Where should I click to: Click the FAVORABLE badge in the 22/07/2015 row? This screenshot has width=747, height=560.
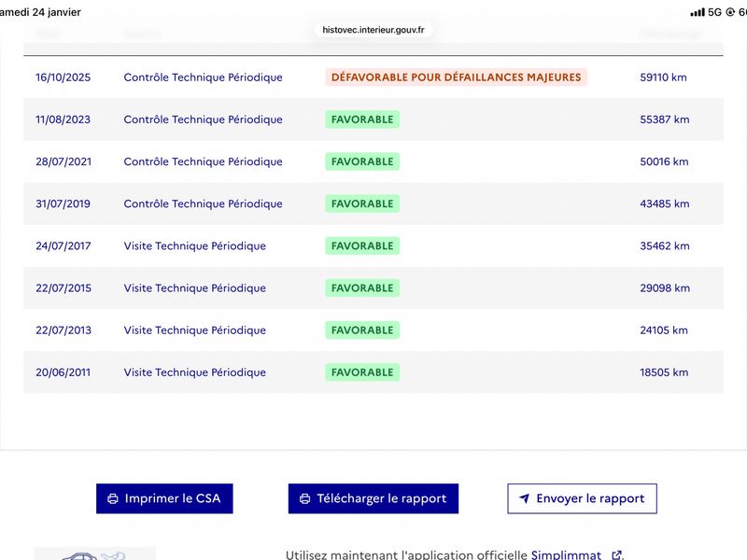coord(362,288)
